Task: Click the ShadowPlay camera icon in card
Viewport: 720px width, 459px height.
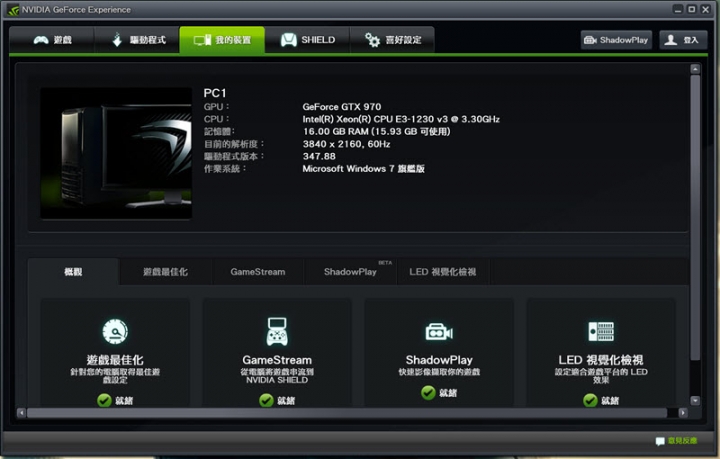Action: (x=439, y=332)
